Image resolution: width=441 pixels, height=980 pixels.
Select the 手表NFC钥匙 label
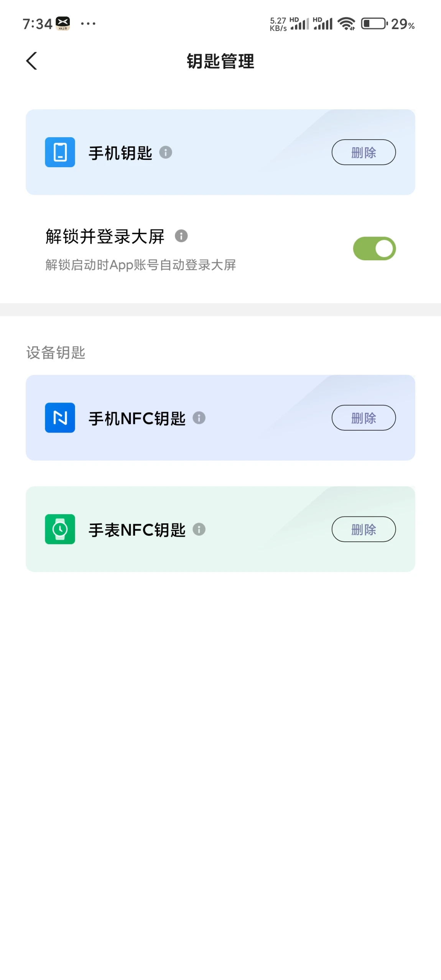(x=137, y=529)
